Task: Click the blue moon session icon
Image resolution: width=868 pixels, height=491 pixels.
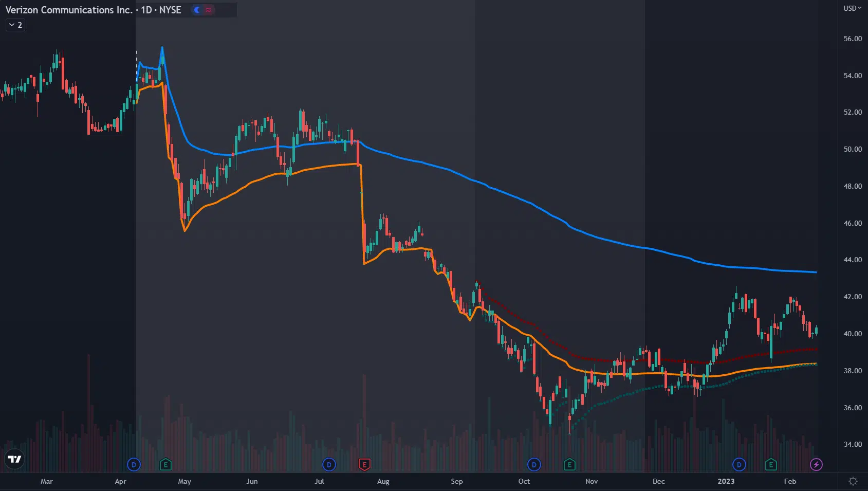Action: tap(197, 10)
